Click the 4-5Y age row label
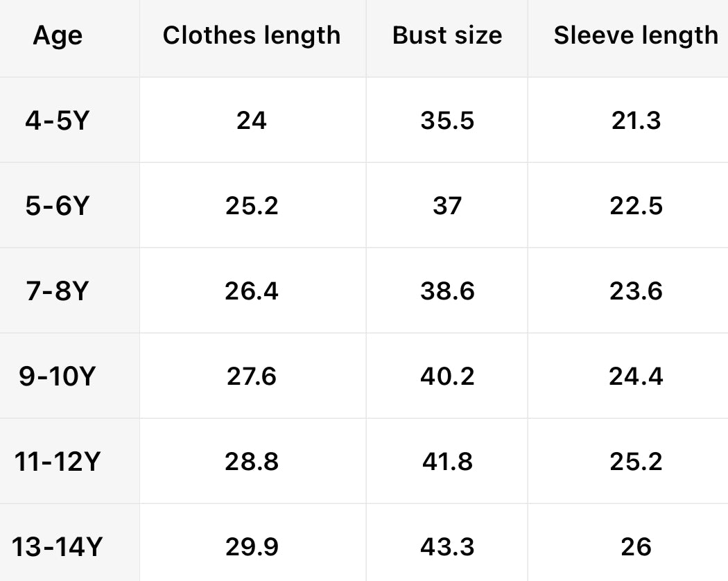This screenshot has width=728, height=581. [x=58, y=121]
